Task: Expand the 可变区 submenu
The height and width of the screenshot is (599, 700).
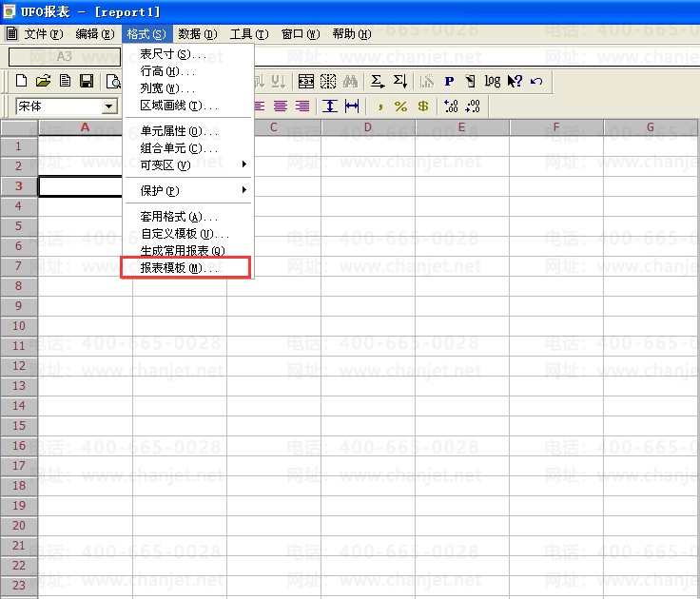Action: [187, 164]
